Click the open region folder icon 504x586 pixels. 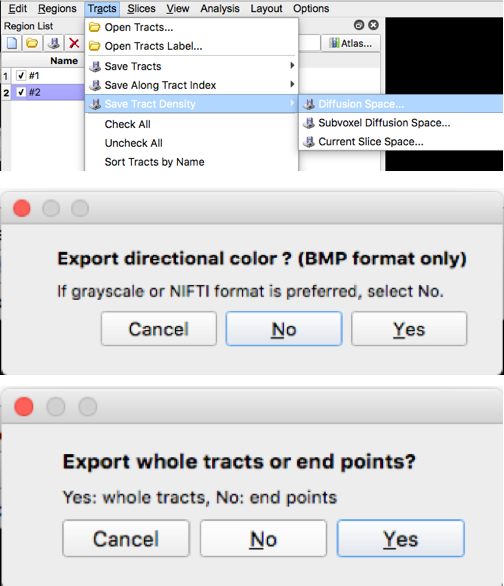(x=32, y=43)
